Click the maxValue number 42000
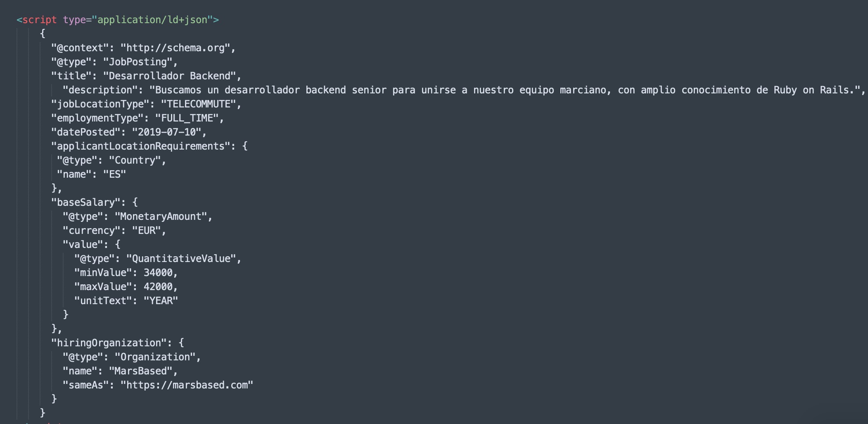The image size is (868, 424). click(x=158, y=287)
